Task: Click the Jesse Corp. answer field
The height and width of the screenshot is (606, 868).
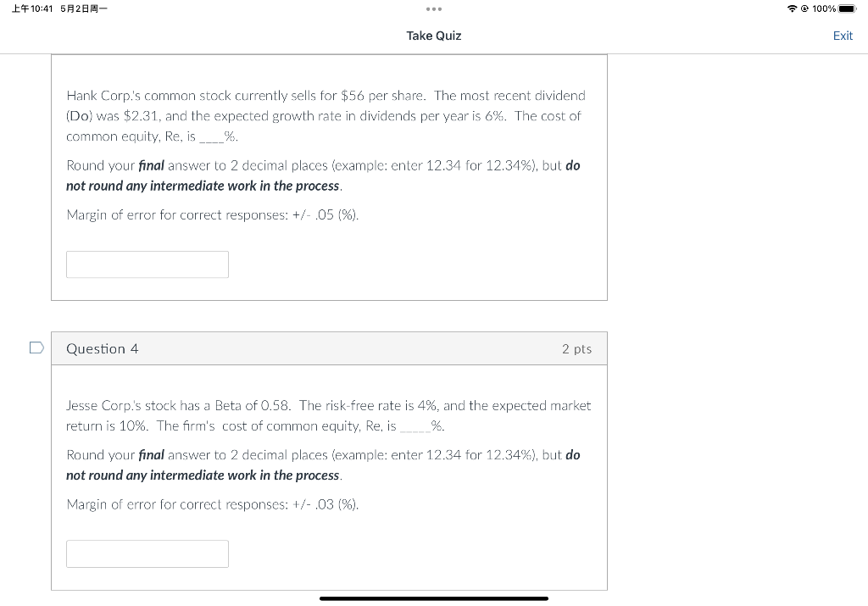Action: [147, 554]
